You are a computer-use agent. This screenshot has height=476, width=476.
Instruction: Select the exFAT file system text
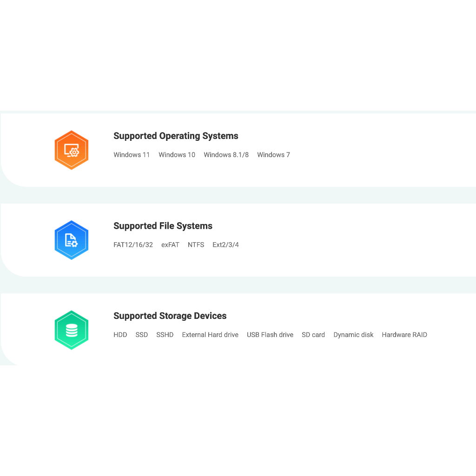click(x=170, y=245)
